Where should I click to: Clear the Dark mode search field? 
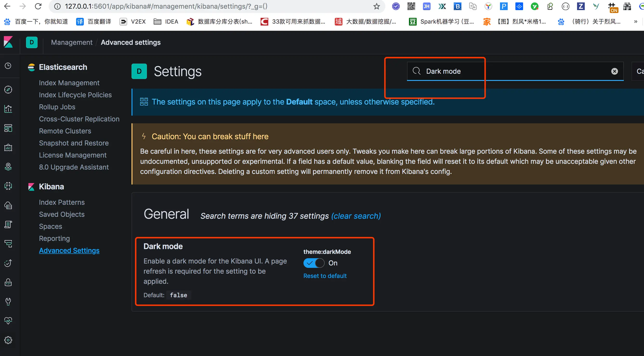tap(614, 72)
